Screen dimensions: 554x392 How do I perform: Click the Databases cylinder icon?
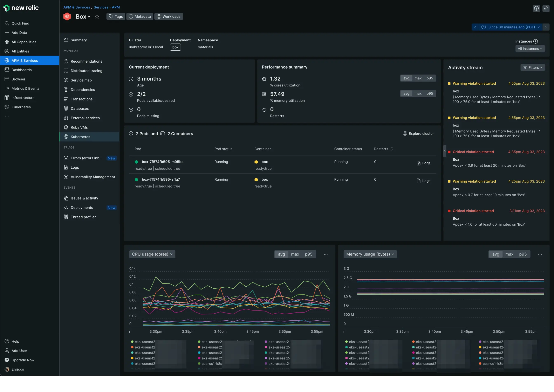pos(66,108)
